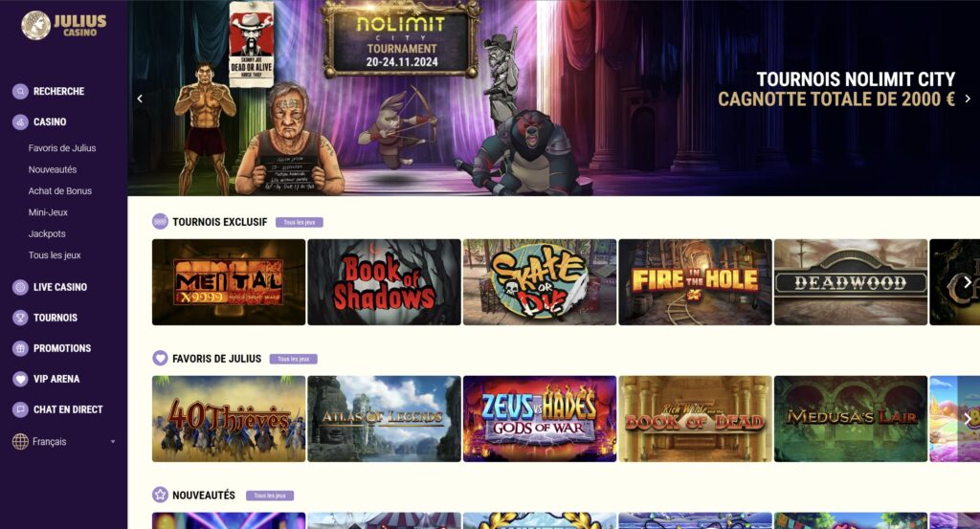Image resolution: width=980 pixels, height=529 pixels.
Task: Open the Recherche search icon
Action: (x=20, y=91)
